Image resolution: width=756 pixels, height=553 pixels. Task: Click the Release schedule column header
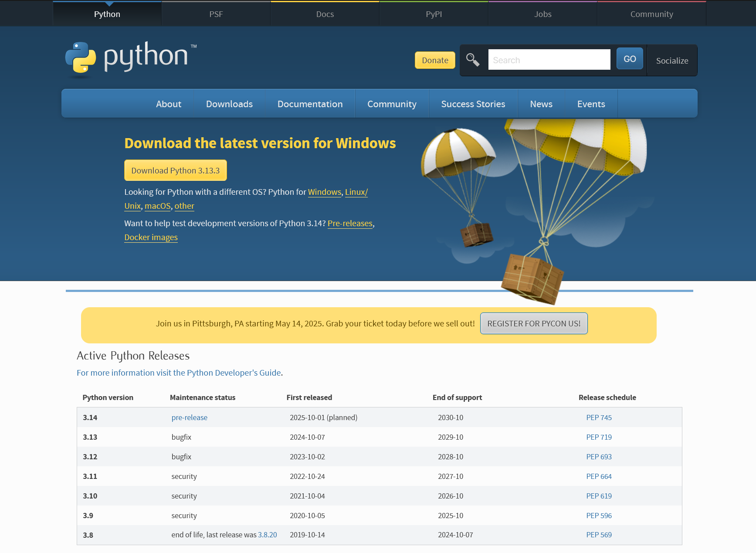coord(607,397)
